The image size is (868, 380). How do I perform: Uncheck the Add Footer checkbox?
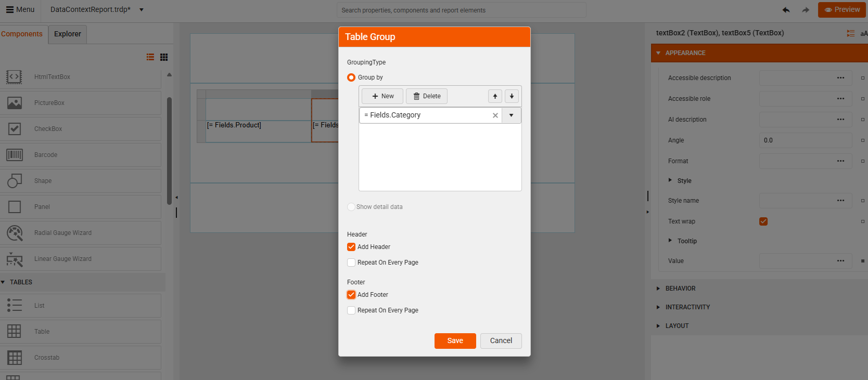coord(351,295)
